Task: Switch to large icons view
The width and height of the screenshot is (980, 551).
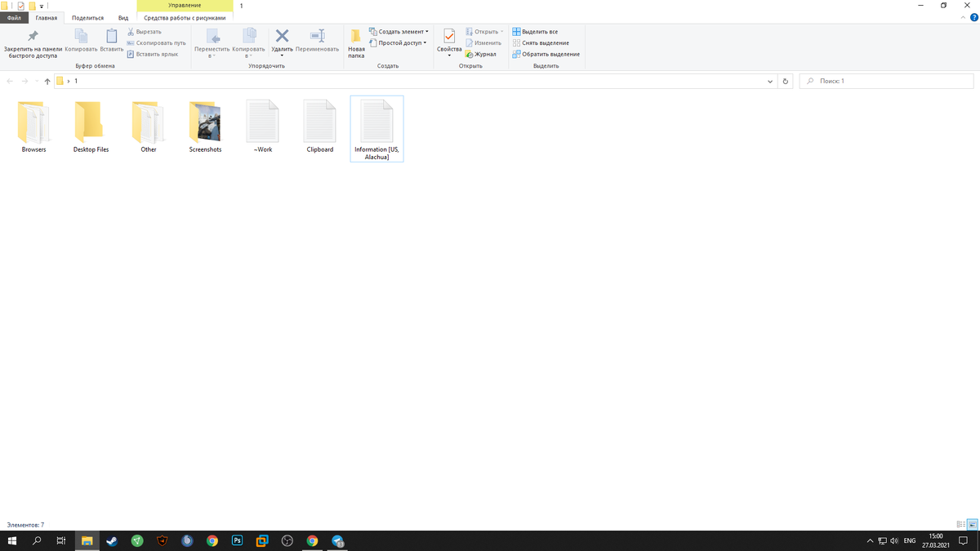Action: pos(972,524)
